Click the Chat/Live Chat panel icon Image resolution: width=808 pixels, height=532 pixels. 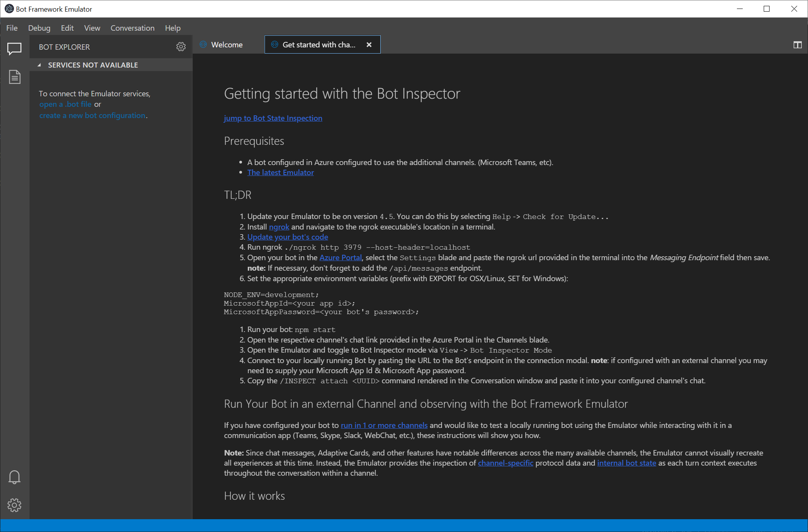coord(14,47)
